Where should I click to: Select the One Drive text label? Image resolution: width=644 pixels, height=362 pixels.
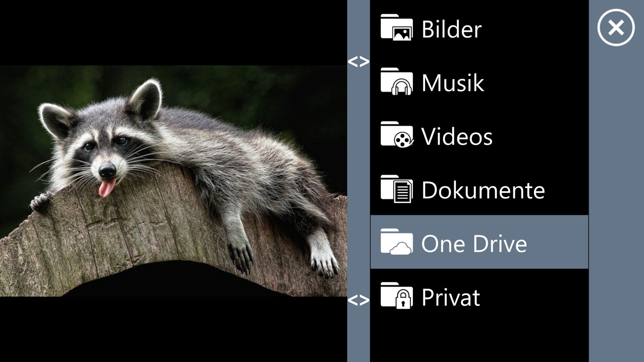pyautogui.click(x=474, y=244)
